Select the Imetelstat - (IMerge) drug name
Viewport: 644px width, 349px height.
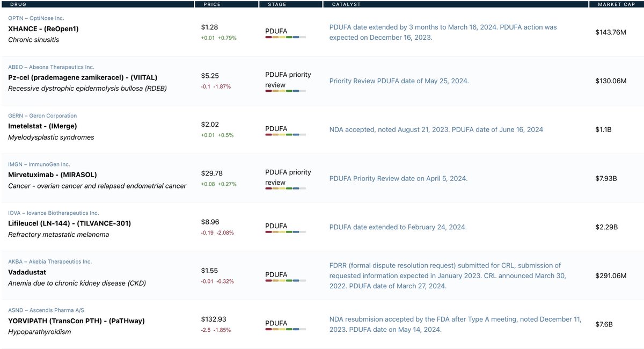click(x=42, y=126)
